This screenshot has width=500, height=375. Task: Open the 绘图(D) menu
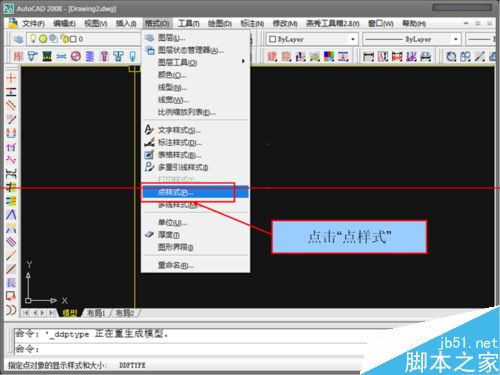[220, 24]
